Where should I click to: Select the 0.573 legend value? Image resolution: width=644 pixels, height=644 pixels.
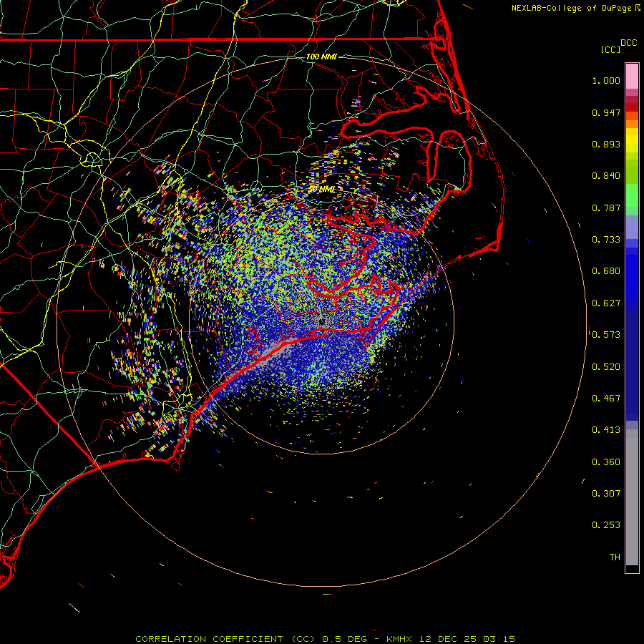[606, 335]
